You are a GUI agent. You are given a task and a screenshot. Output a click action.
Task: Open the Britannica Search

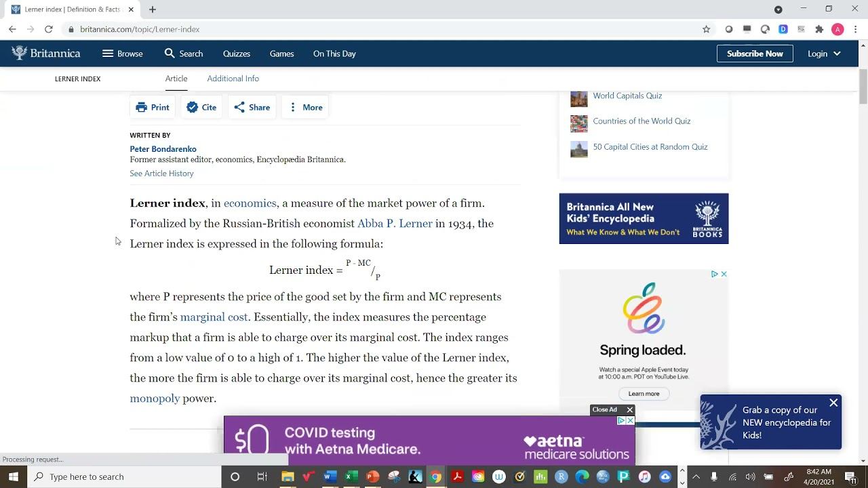[x=183, y=54]
